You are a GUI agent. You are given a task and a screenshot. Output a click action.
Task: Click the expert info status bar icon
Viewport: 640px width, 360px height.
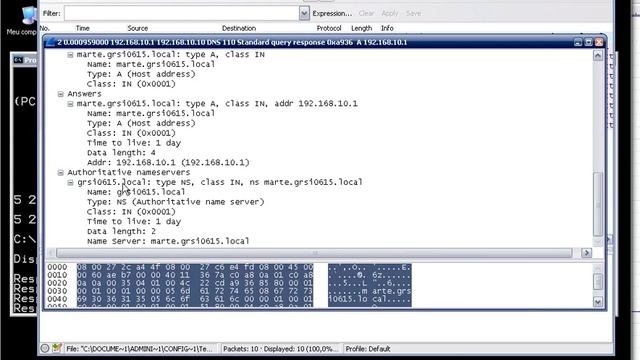pyautogui.click(x=45, y=349)
